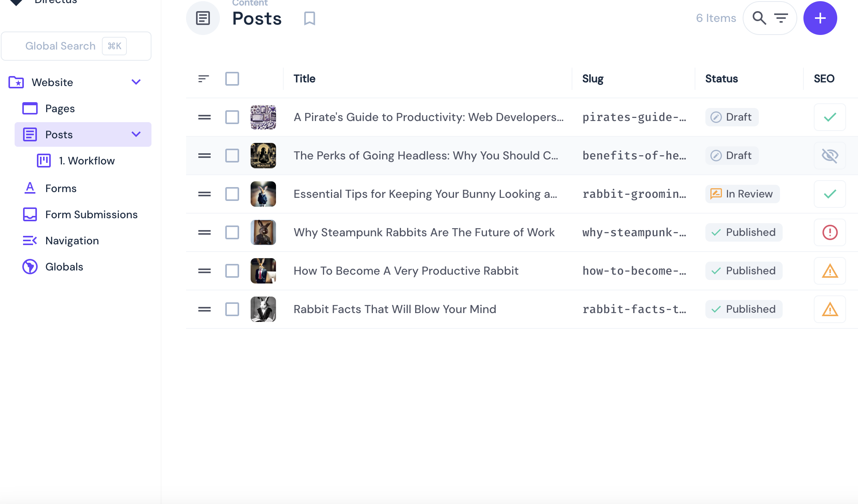Viewport: 858px width, 504px height.
Task: Collapse the Posts section in the sidebar
Action: 135,134
